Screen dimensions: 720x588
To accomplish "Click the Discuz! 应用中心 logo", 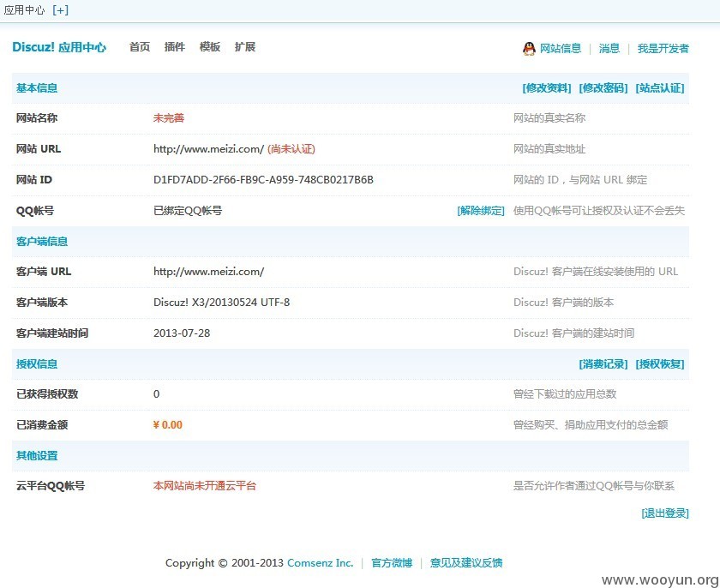I will click(x=59, y=47).
